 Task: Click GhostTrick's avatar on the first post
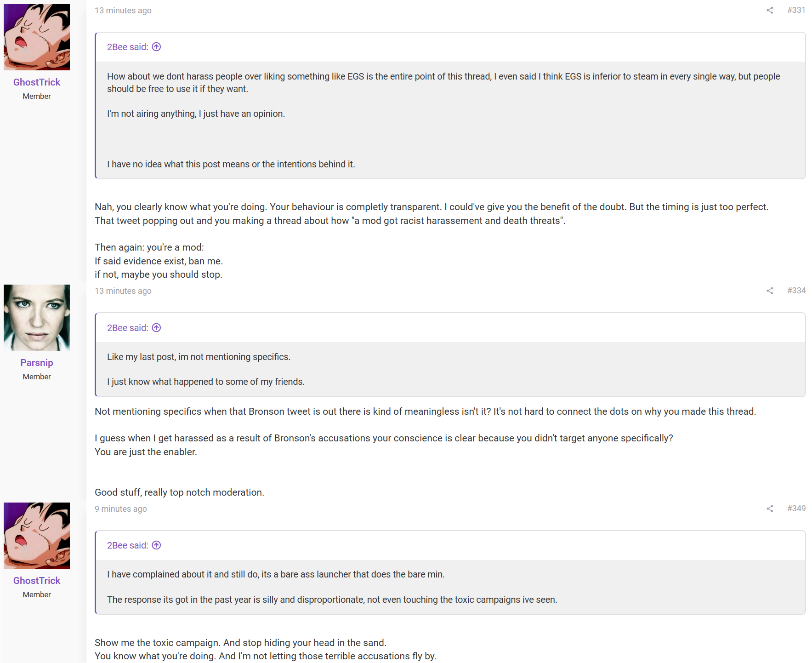click(x=37, y=37)
